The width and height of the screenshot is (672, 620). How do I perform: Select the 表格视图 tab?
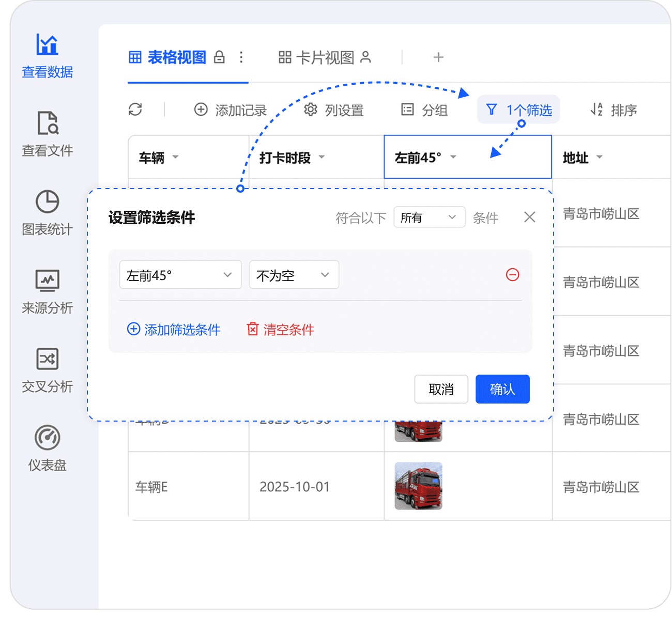[x=176, y=57]
